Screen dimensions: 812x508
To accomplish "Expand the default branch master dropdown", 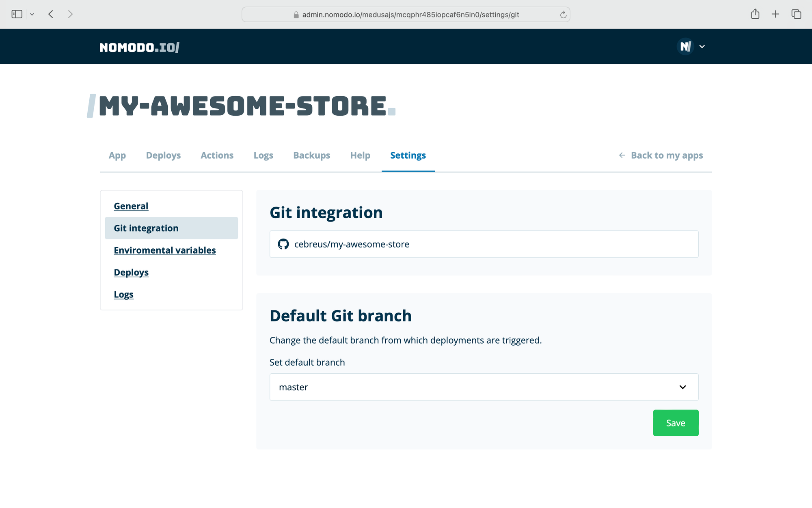I will [x=484, y=387].
